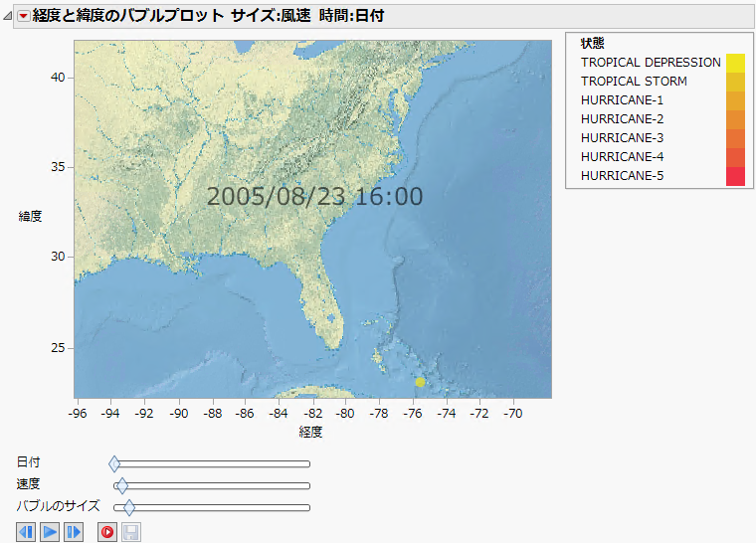
Task: Click the -76 longitude tick label
Action: [x=413, y=414]
